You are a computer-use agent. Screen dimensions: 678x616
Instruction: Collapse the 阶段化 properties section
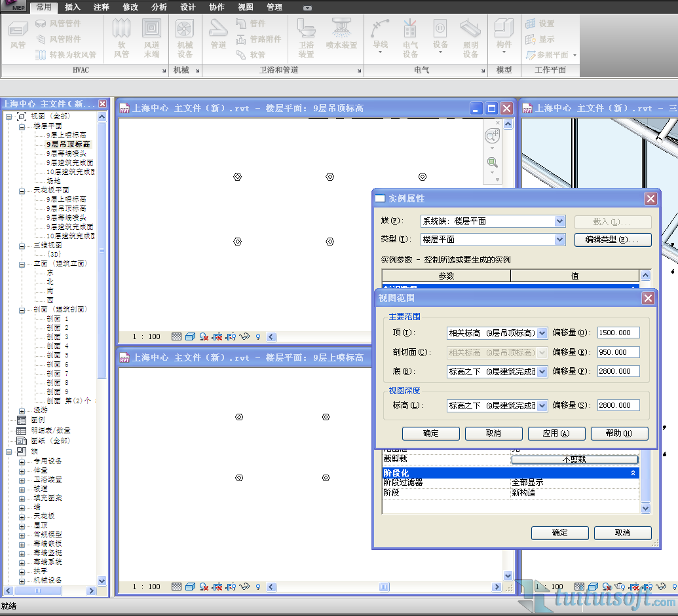[633, 473]
